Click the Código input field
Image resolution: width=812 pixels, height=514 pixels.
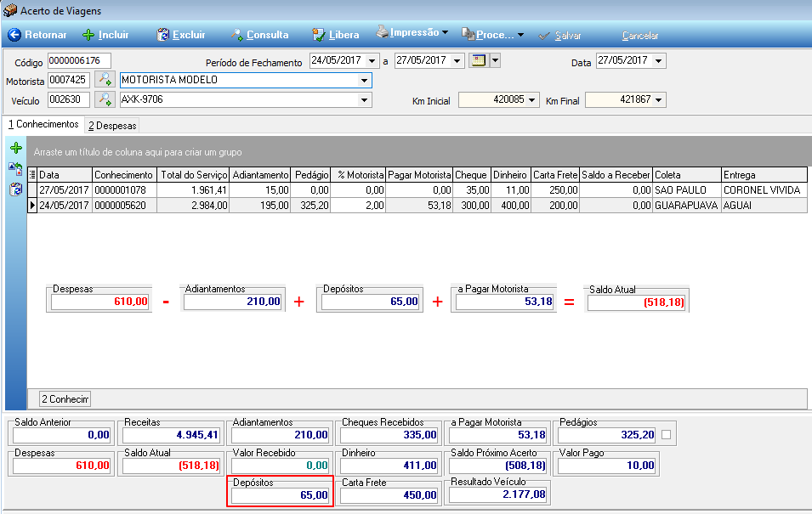click(79, 60)
